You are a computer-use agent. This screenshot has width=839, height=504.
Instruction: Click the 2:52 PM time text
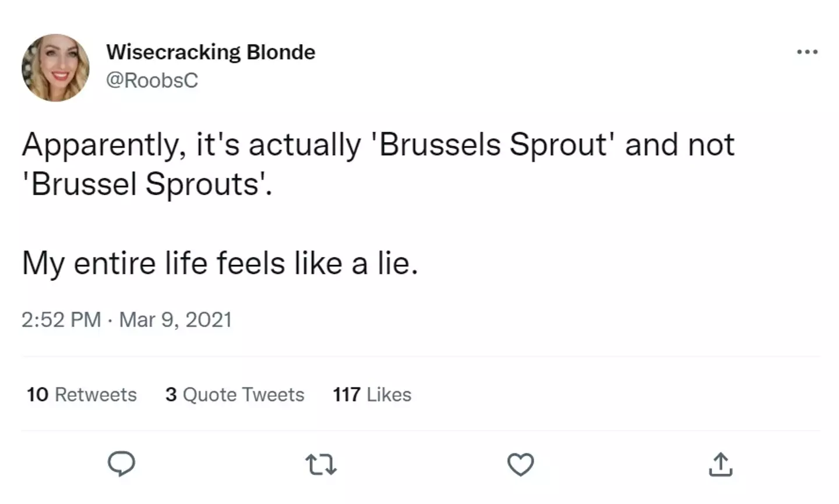click(x=61, y=319)
